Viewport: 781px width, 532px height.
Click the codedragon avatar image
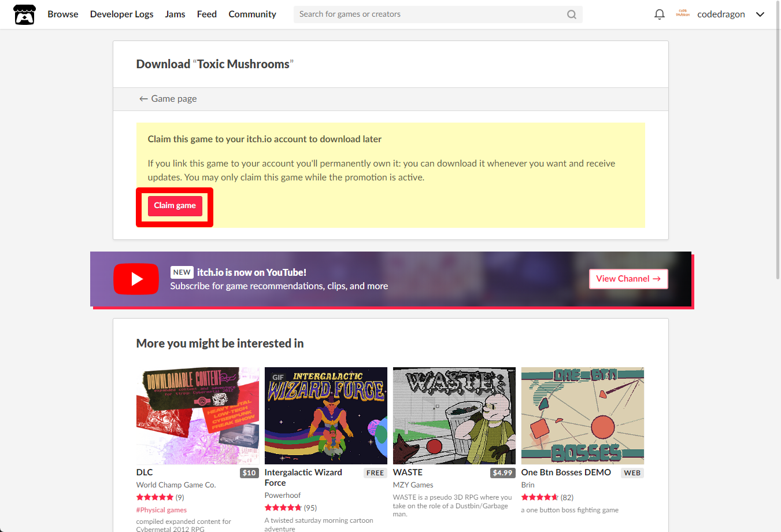point(683,14)
